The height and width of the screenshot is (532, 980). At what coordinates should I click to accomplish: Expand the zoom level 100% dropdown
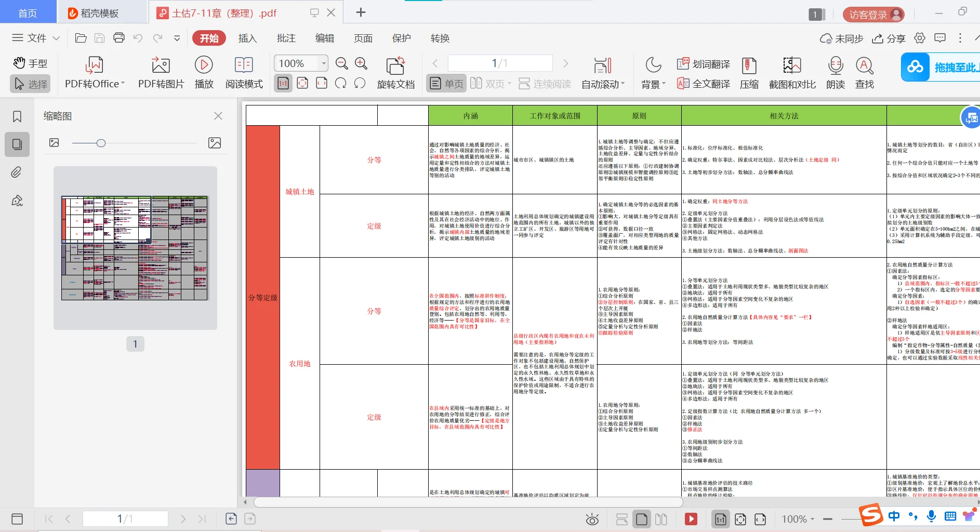coord(324,63)
